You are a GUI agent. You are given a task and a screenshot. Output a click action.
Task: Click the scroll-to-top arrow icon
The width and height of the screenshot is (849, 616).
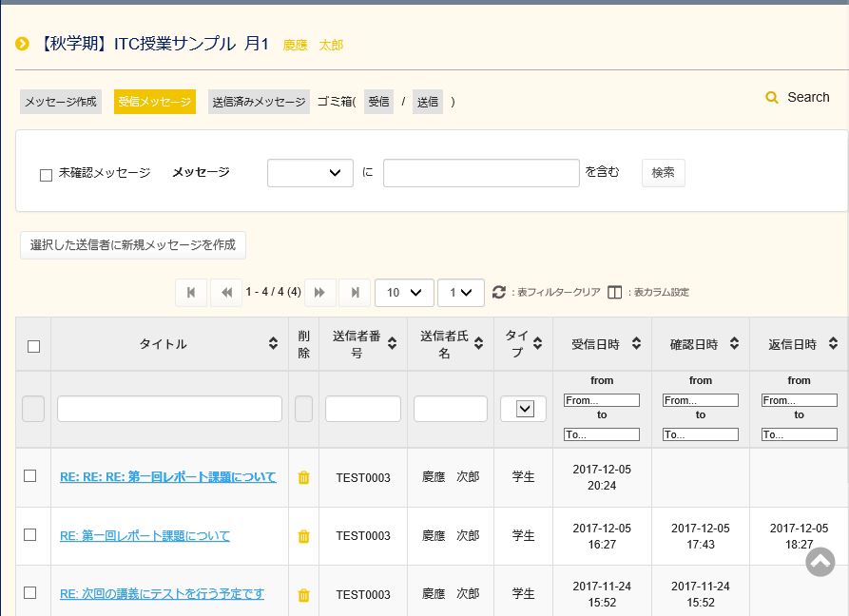pos(820,562)
